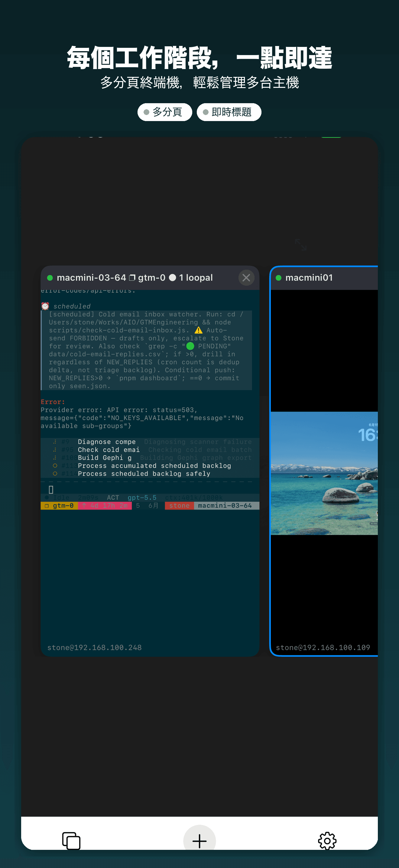Close the macmini-03-64 gtm-0 session card
The width and height of the screenshot is (399, 868).
click(246, 278)
